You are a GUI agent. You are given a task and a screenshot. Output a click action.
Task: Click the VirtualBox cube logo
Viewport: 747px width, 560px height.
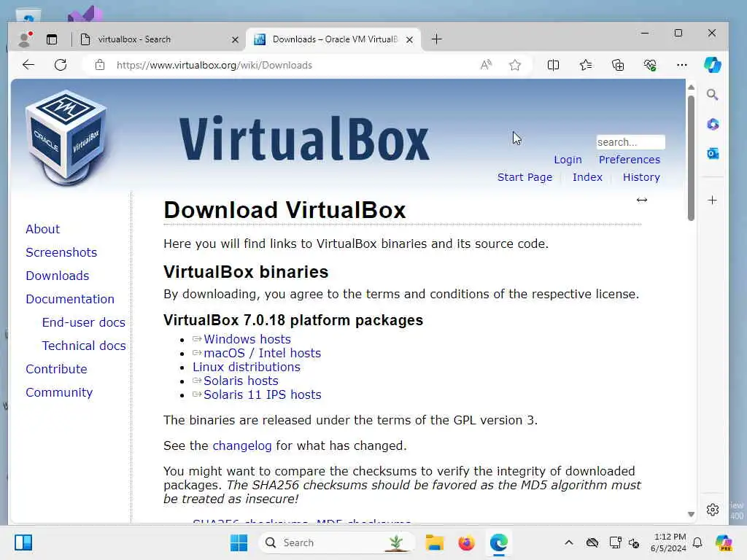66,138
